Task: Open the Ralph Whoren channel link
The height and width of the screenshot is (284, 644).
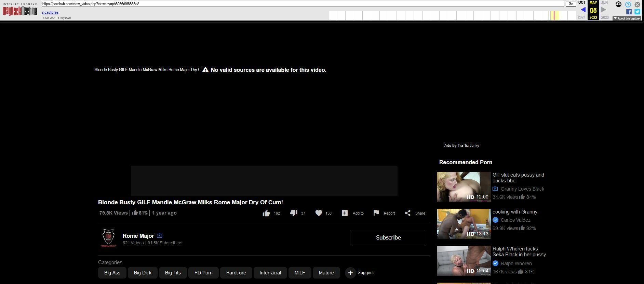Action: point(516,263)
